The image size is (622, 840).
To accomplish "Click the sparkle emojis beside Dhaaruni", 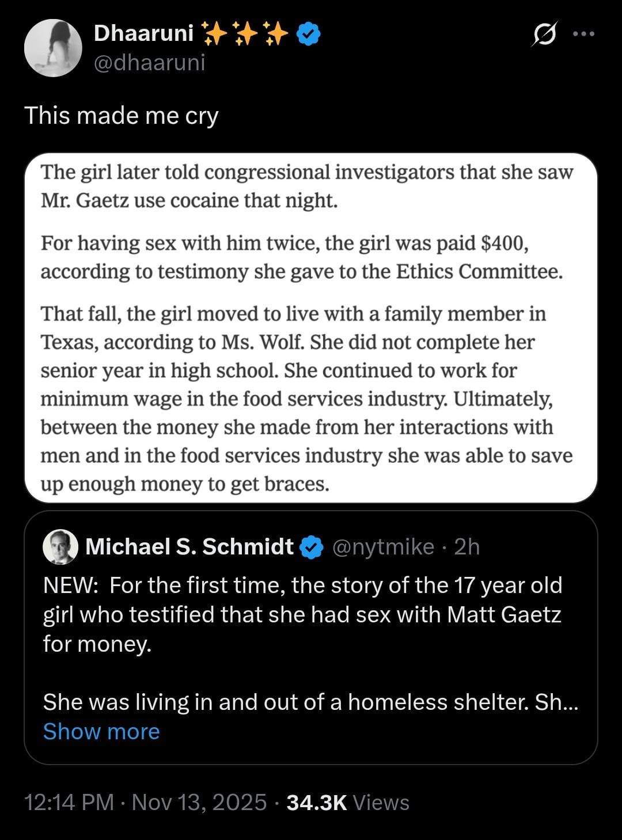I will [246, 35].
